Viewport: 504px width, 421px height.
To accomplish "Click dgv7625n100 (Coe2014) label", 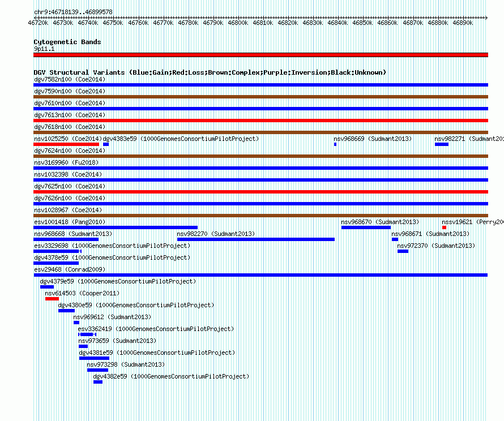I will [70, 186].
